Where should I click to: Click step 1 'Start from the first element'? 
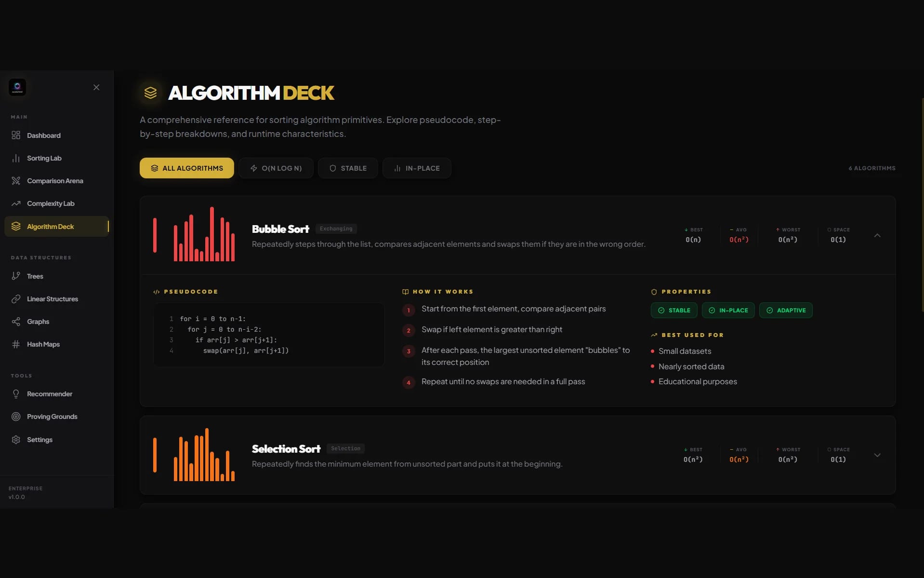pos(514,309)
